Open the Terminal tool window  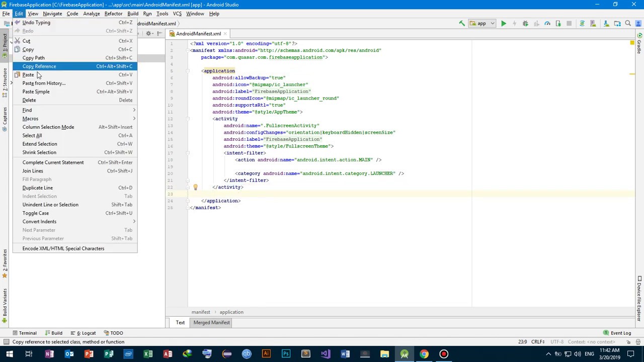[25, 333]
